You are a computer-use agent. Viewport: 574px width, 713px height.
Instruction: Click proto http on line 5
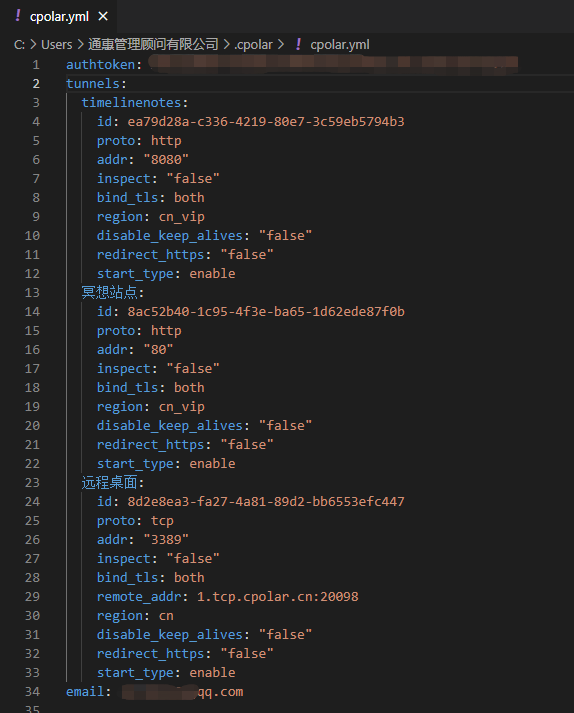pos(139,141)
